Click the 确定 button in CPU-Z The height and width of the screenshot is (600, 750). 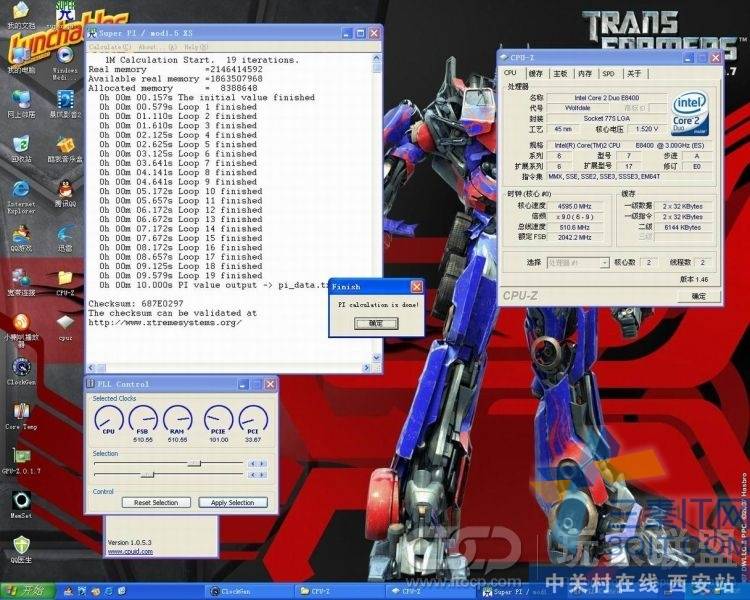[698, 296]
